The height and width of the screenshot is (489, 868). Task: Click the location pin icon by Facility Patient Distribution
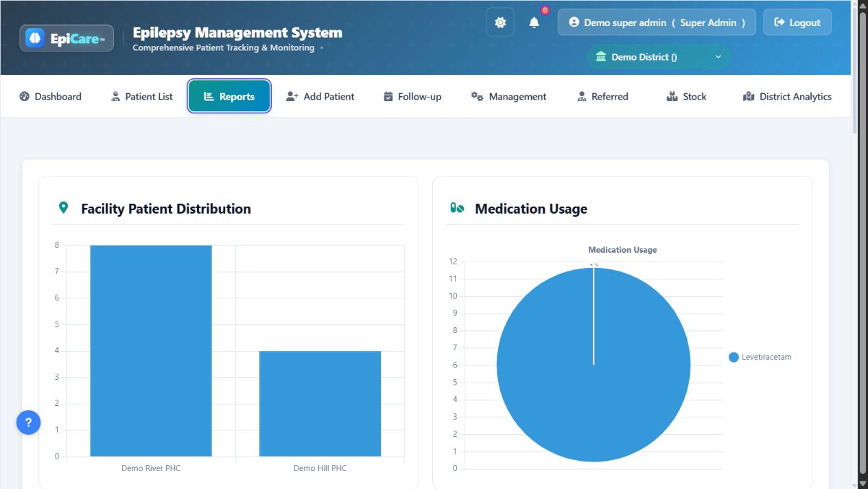pyautogui.click(x=64, y=207)
